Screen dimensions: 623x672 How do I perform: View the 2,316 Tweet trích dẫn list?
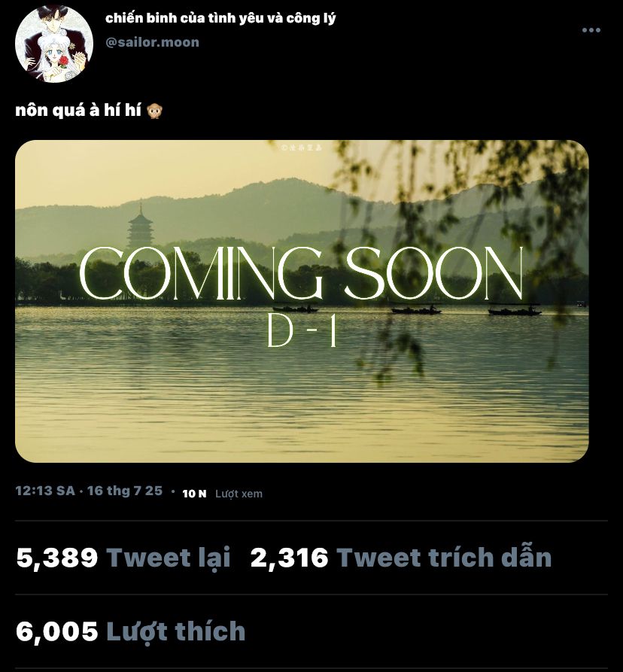400,557
